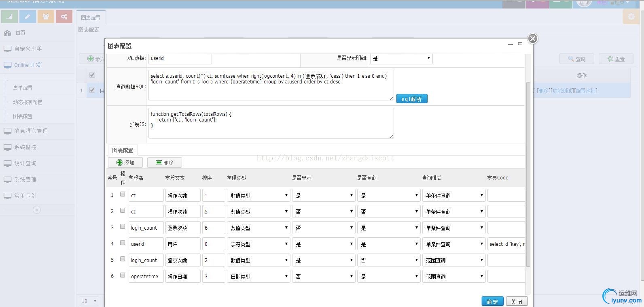
Task: Click the green chart icon in sidebar shortcuts
Action: [9, 17]
